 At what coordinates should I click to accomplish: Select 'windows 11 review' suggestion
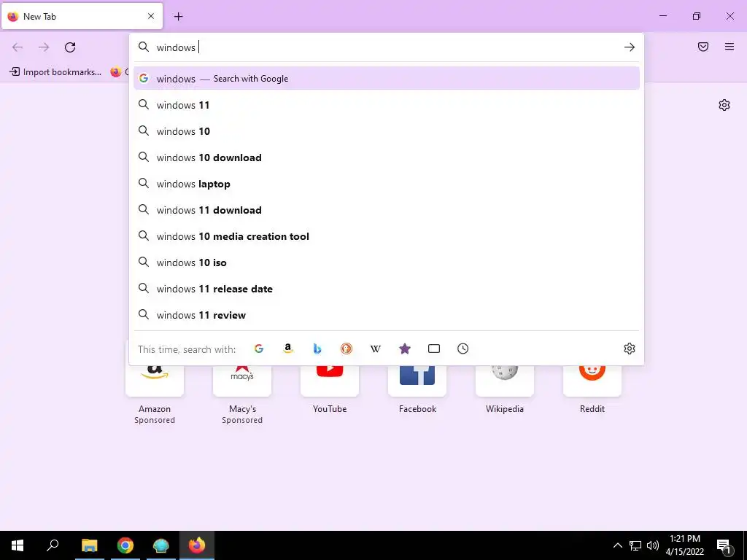(x=387, y=315)
